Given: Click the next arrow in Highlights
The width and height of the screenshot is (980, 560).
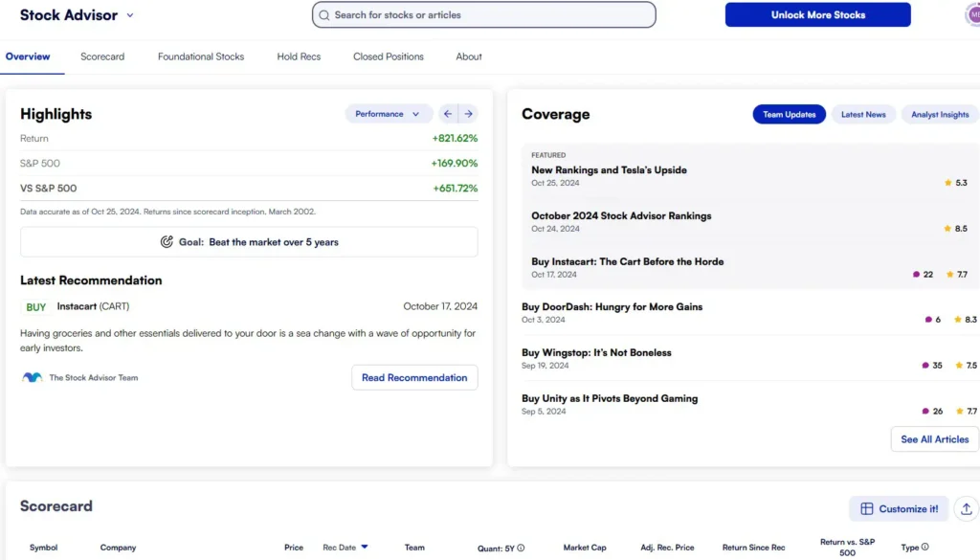Looking at the screenshot, I should [x=468, y=114].
